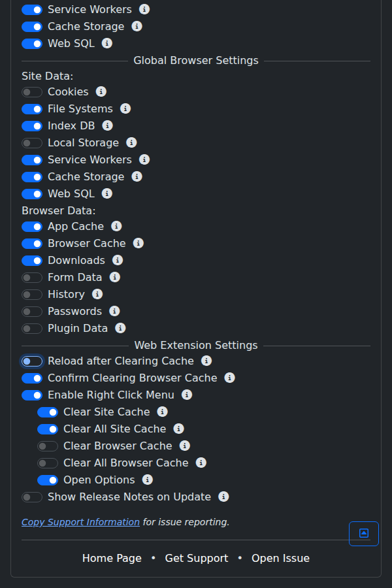Enable the Cookies toggle under Site Data
This screenshot has width=392, height=588.
click(x=31, y=91)
